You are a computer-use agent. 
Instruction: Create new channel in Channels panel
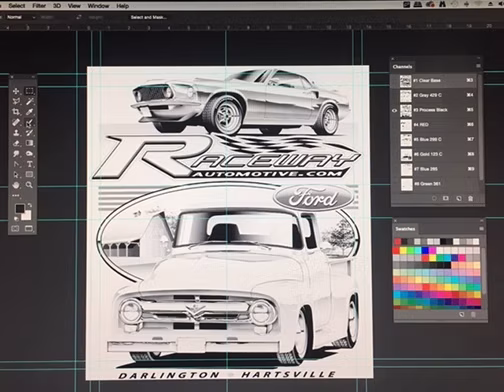459,198
